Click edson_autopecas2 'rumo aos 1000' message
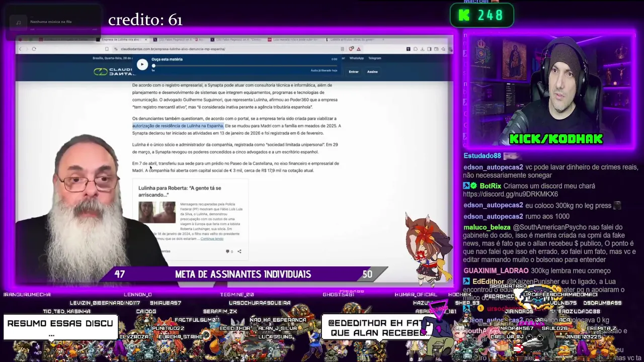Screen dimensions: 644x362 click(x=517, y=216)
